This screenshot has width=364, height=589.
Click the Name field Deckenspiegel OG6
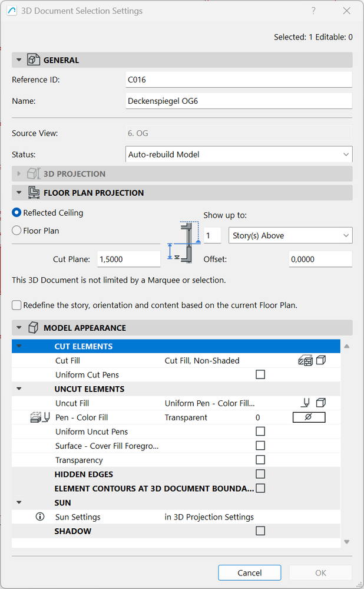coord(239,101)
